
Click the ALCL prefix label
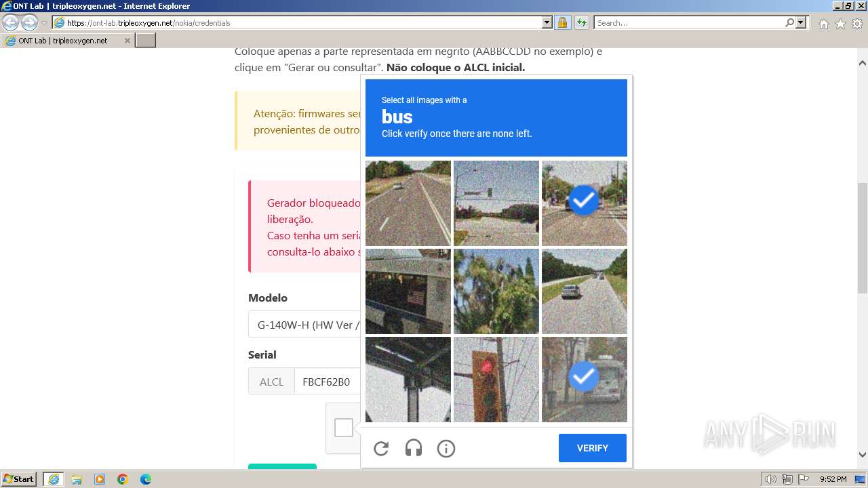[271, 382]
